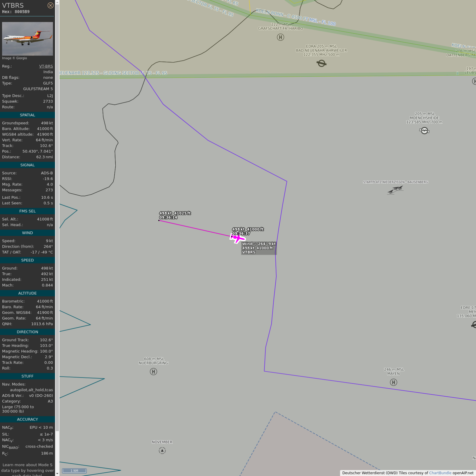Viewport: 476px width, 476px height.
Task: Click the 1 NM scale bar
Action: (x=74, y=471)
